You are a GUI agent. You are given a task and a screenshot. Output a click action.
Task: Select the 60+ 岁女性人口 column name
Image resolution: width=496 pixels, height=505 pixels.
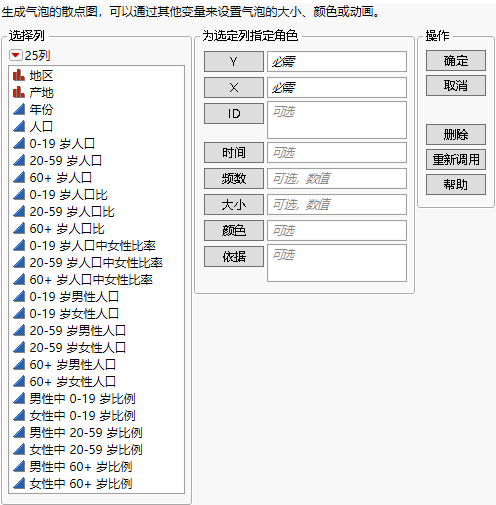point(72,381)
